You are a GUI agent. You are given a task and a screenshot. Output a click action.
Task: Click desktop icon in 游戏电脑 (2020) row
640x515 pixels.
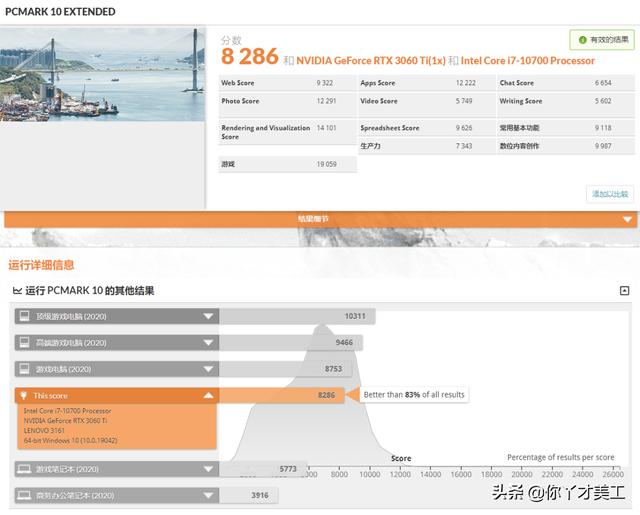point(24,369)
